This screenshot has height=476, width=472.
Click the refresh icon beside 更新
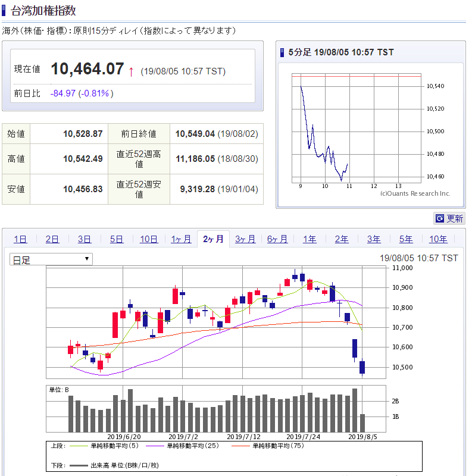click(440, 218)
